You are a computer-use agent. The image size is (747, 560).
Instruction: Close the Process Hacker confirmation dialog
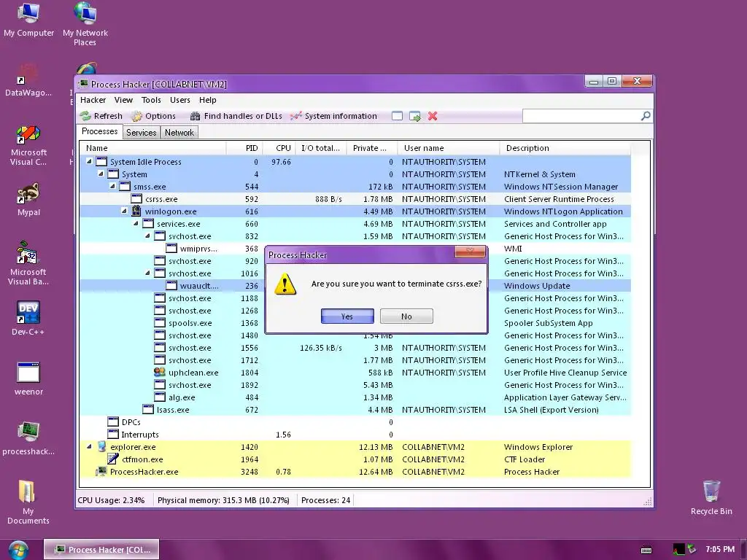pos(470,252)
